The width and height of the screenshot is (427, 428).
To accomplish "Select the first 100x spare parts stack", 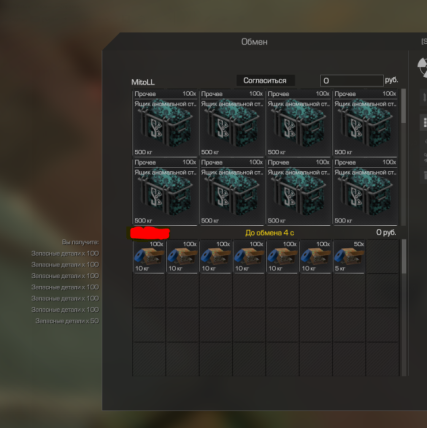I will [x=149, y=257].
